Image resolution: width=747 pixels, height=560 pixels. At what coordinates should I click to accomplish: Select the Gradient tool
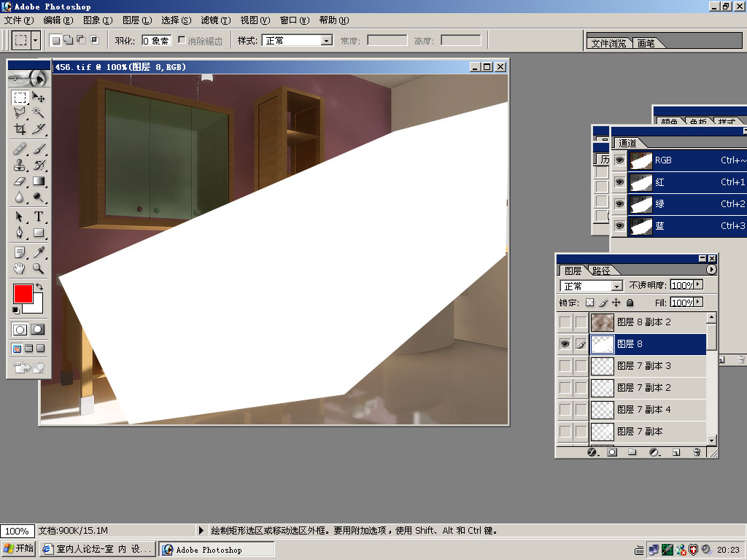tap(39, 181)
